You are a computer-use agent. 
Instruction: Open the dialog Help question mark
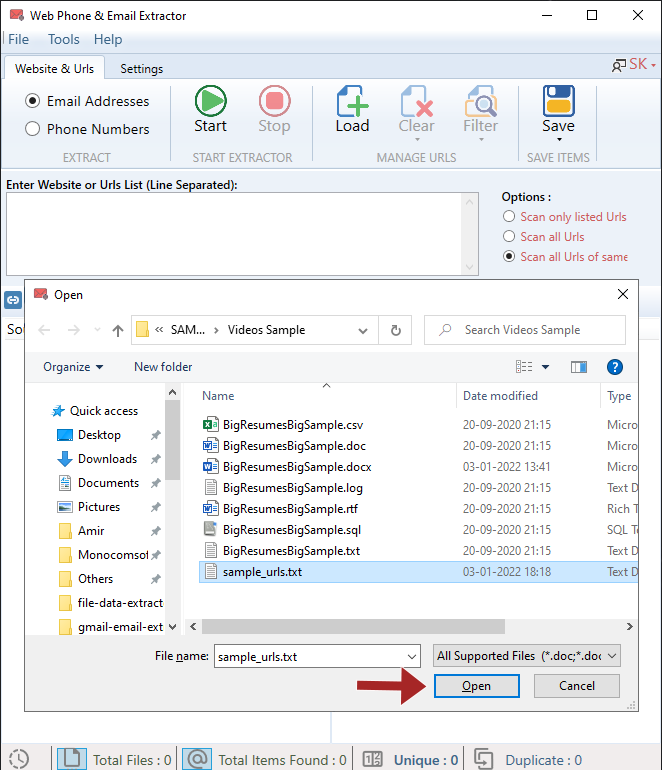pyautogui.click(x=615, y=367)
